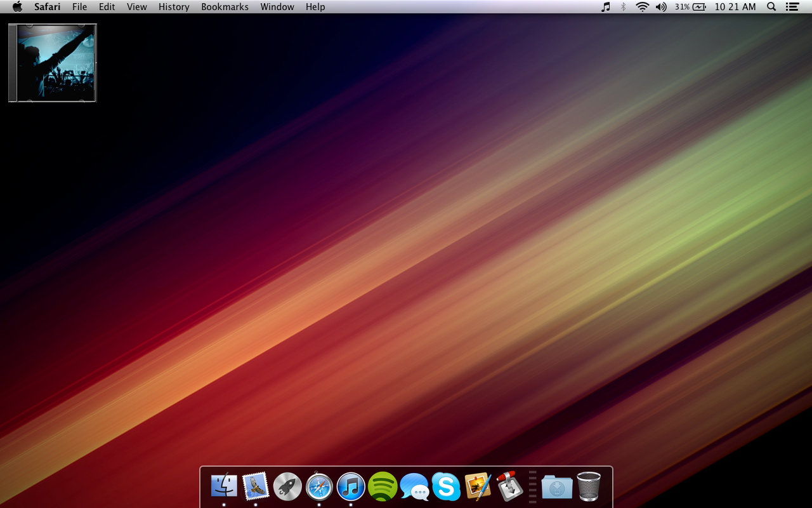Launch Spotify from the dock
This screenshot has width=812, height=508.
pos(383,486)
